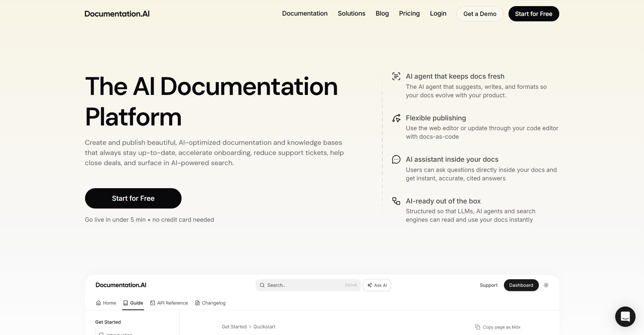Viewport: 644px width, 335px height.
Task: Open the Solutions nav menu
Action: tap(352, 14)
